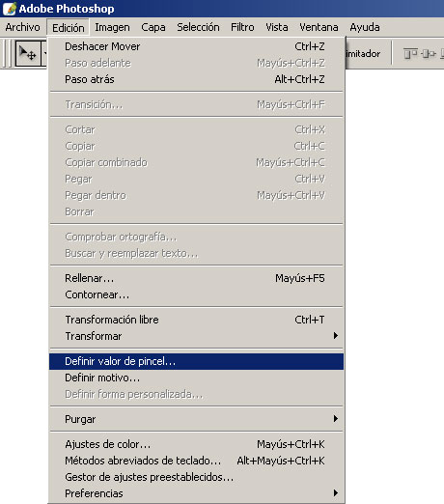Image resolution: width=444 pixels, height=504 pixels.
Task: Open the Filtro menu
Action: (x=242, y=27)
